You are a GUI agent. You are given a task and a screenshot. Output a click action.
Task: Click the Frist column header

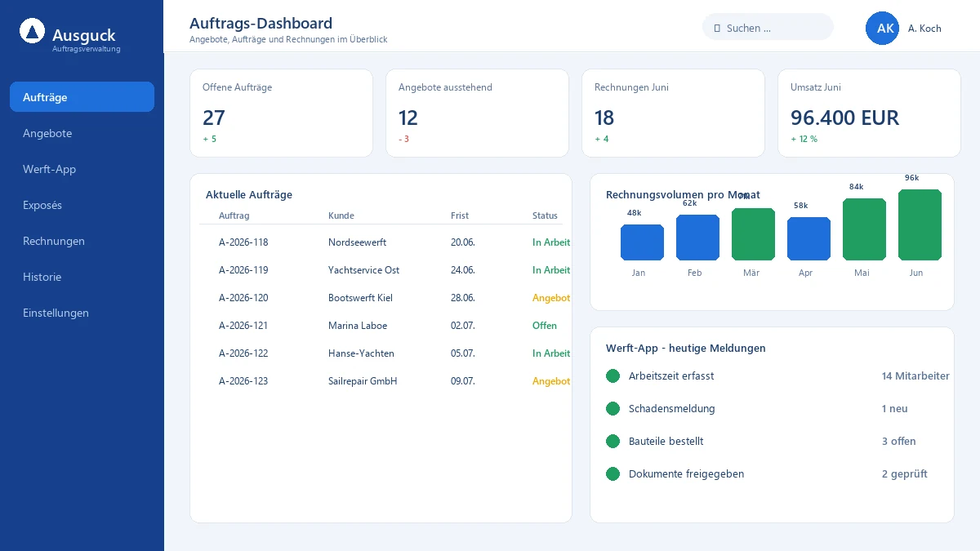(460, 216)
